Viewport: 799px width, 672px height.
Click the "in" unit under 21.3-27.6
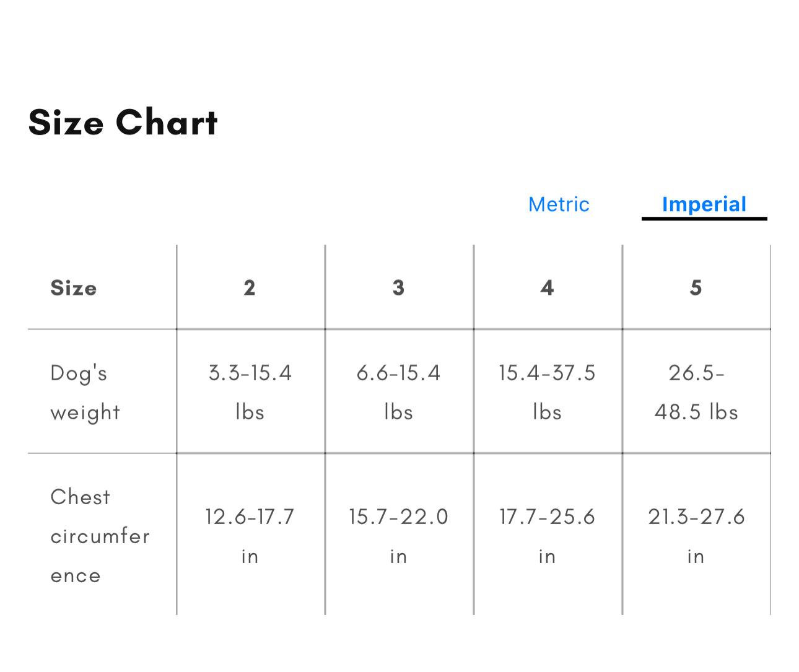696,557
